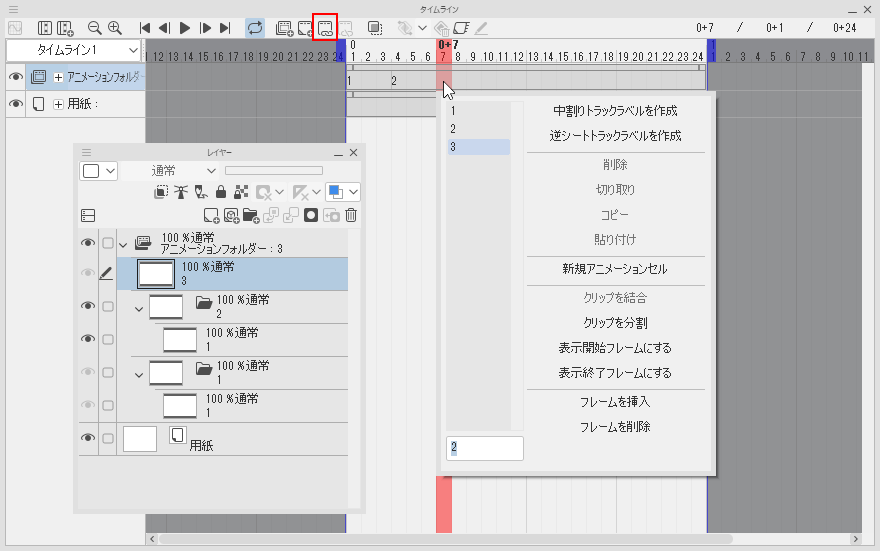Select cel 3 in the popup list
Image resolution: width=880 pixels, height=551 pixels.
pyautogui.click(x=478, y=147)
